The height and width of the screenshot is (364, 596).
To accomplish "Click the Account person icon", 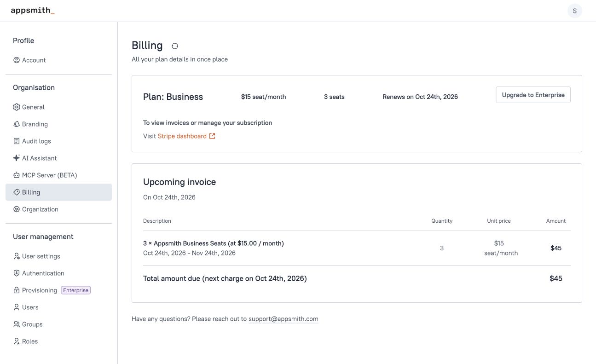I will [x=17, y=60].
